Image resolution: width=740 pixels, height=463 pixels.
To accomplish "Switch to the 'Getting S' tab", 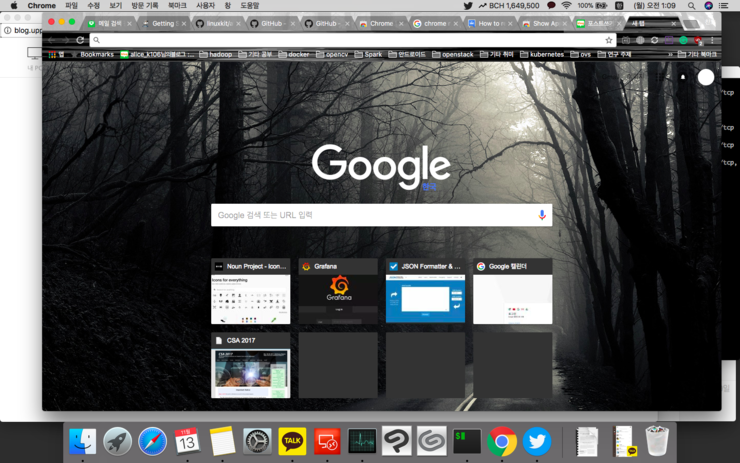I will [x=163, y=23].
